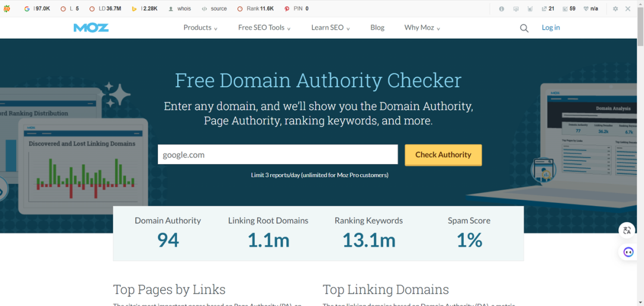644x306 pixels.
Task: Open internal links count 59
Action: click(569, 8)
